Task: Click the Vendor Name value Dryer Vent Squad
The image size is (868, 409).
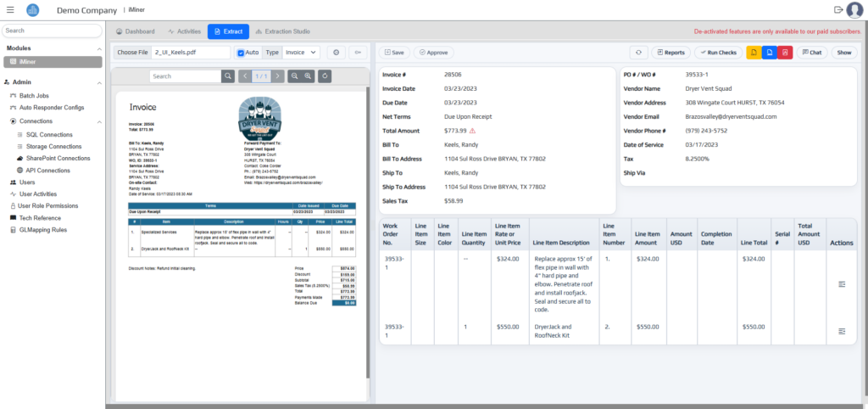Action: (709, 88)
